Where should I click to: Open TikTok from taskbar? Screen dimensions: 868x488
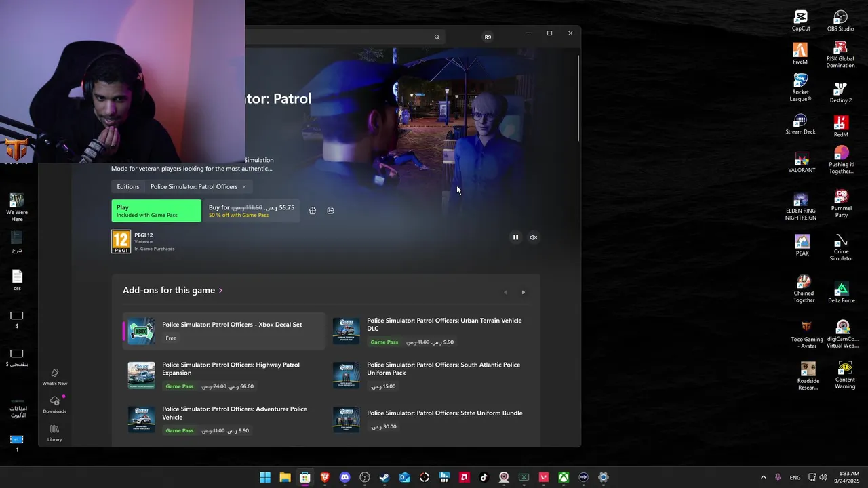484,477
